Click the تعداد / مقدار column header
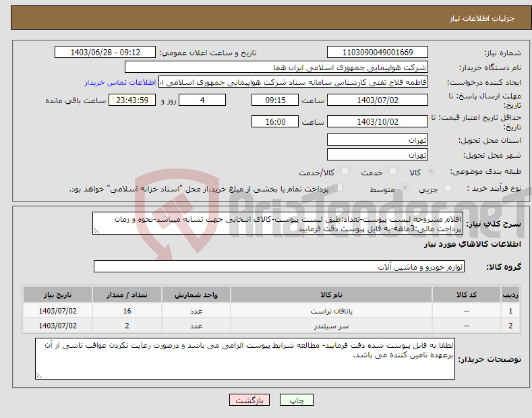Screen dimensions: 532x418 coord(127,295)
